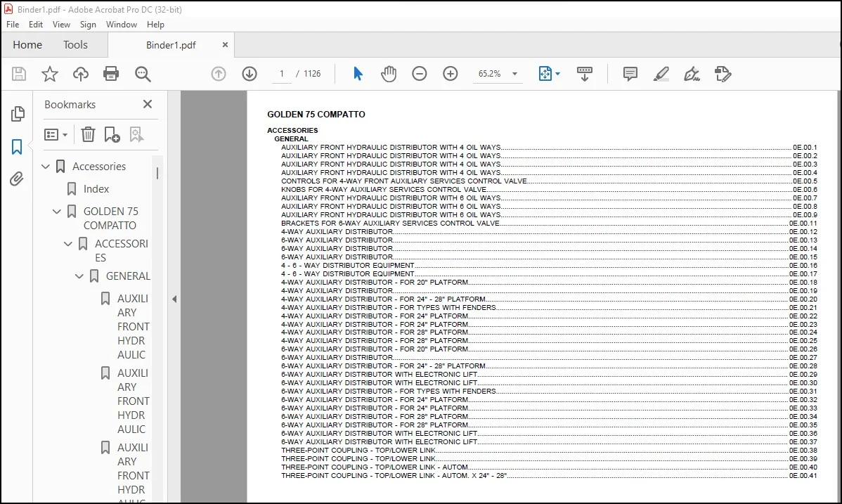Select the Index bookmark

[x=96, y=189]
